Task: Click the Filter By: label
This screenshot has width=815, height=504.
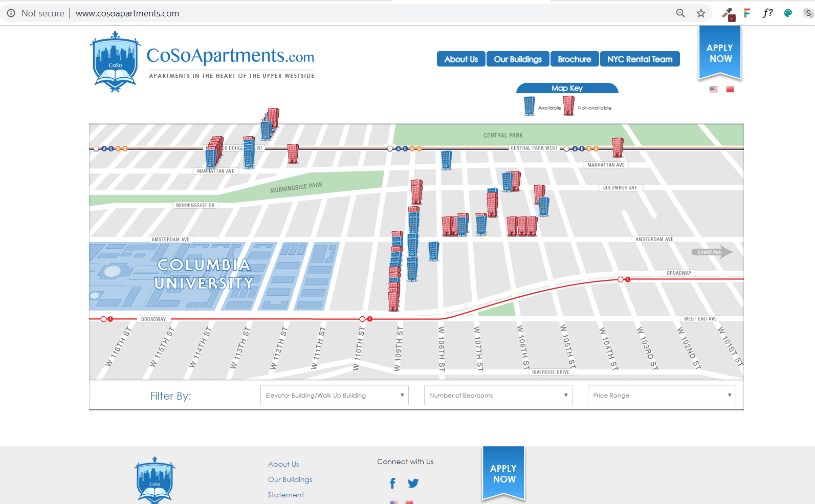Action: 170,396
